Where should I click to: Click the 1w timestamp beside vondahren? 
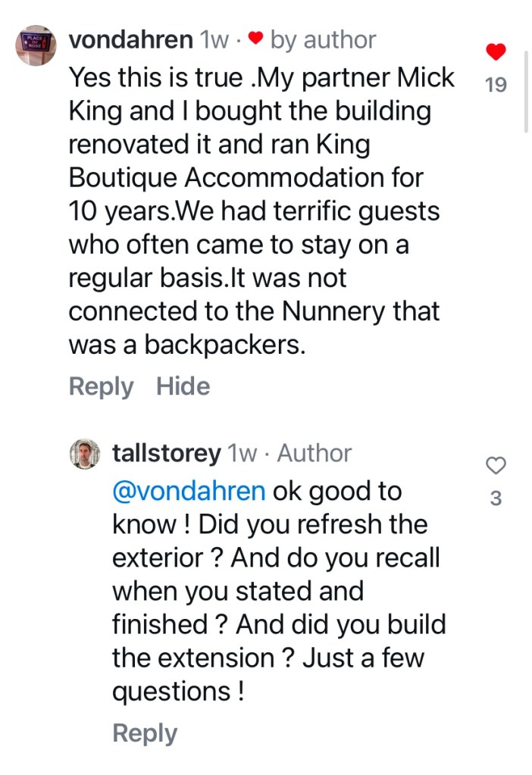tap(214, 40)
